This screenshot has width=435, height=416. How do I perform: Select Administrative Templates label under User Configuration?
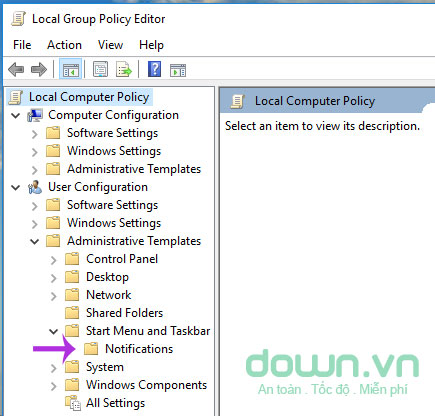[134, 241]
